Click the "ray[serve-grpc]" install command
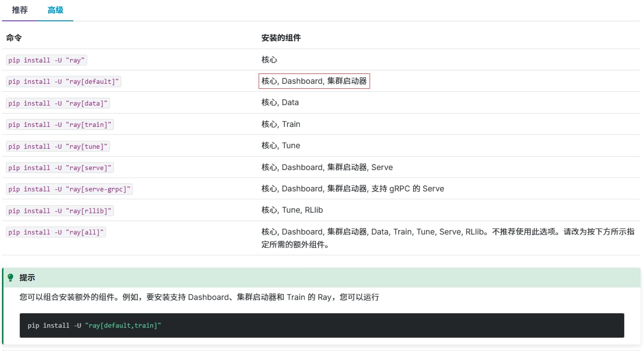Screen dimensions: 644x351 69,189
